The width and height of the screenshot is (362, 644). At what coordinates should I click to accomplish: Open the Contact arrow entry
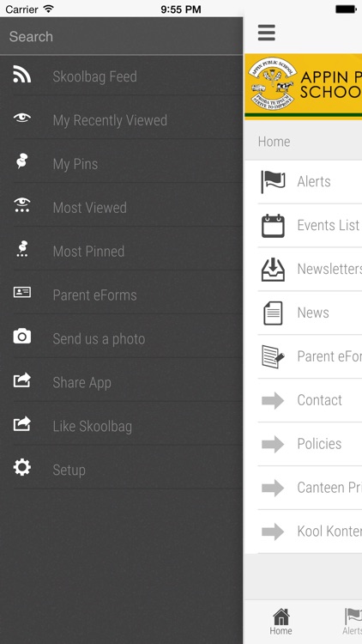[304, 400]
